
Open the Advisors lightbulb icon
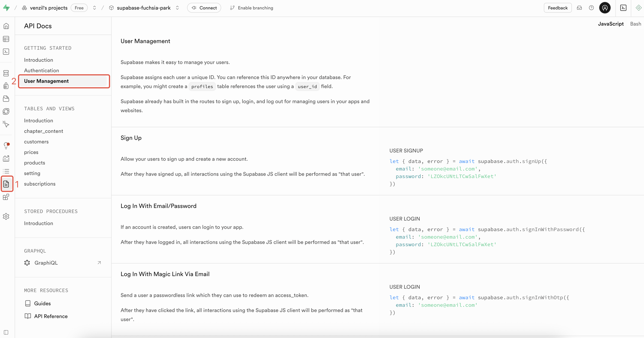(x=6, y=145)
